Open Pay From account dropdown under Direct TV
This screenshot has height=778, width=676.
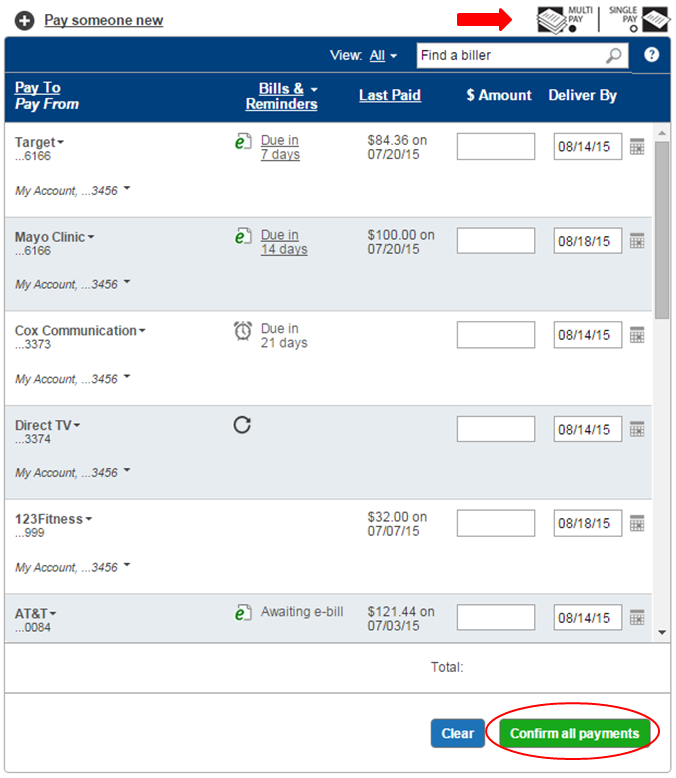(x=127, y=470)
